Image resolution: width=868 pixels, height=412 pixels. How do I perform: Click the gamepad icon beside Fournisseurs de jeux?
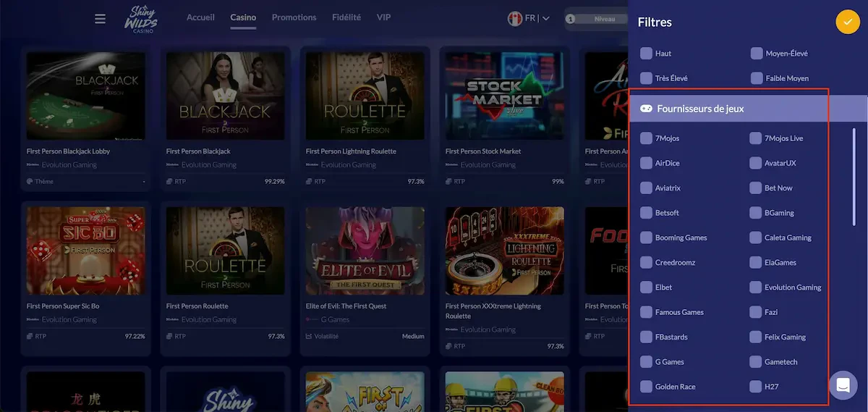[646, 109]
